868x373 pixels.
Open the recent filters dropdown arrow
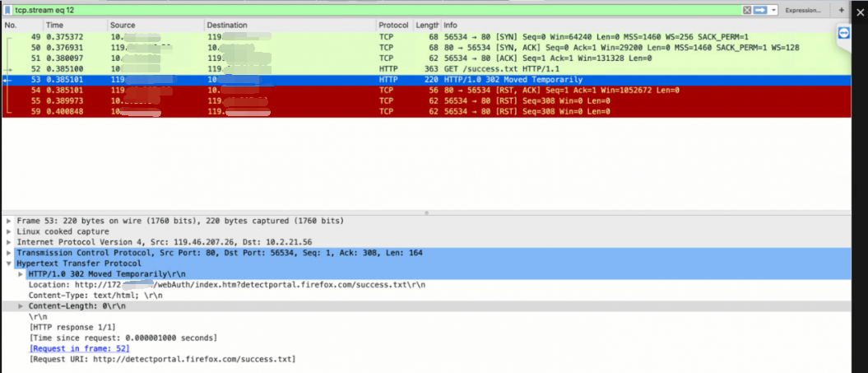773,10
